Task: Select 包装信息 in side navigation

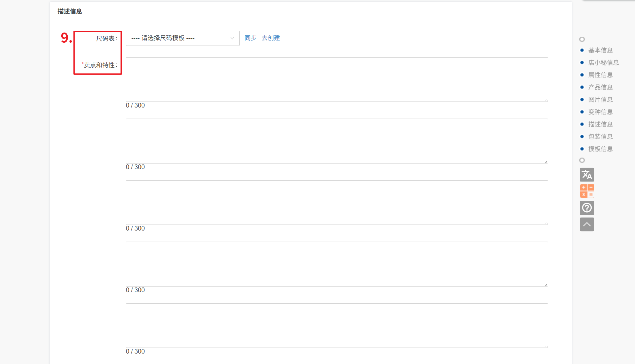Action: point(600,137)
